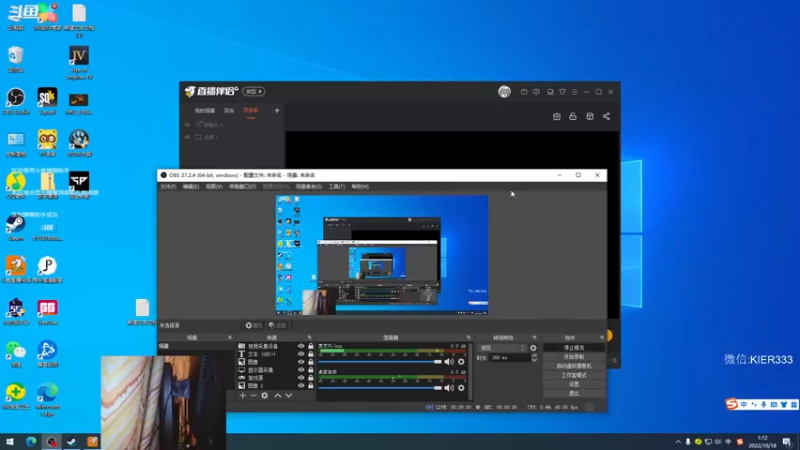Screen dimensions: 800x450
Task: Click the 麦克风/Aux volume slider
Action: 380,362
